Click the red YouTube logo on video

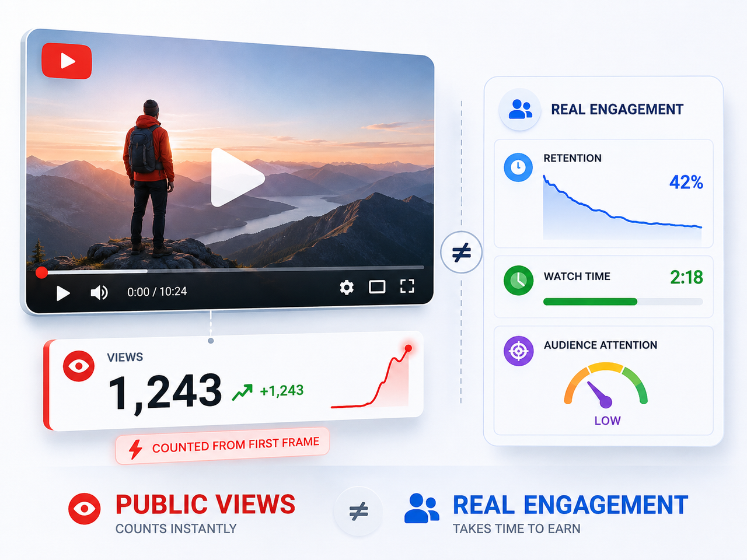pyautogui.click(x=67, y=61)
